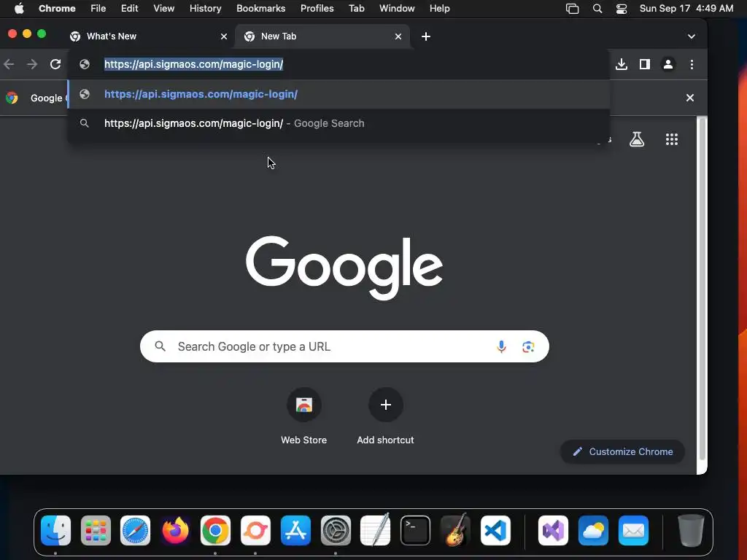Launch Safari from the dock
Image resolution: width=747 pixels, height=560 pixels.
pyautogui.click(x=135, y=531)
